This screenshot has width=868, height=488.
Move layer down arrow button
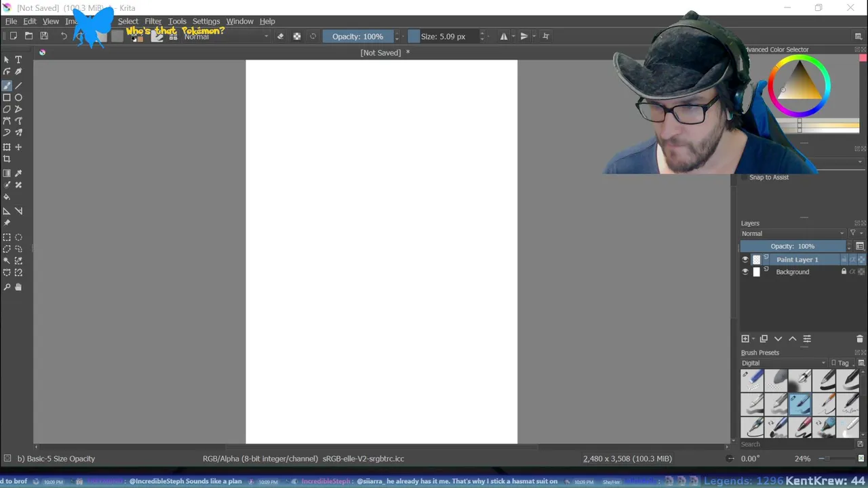pyautogui.click(x=778, y=339)
